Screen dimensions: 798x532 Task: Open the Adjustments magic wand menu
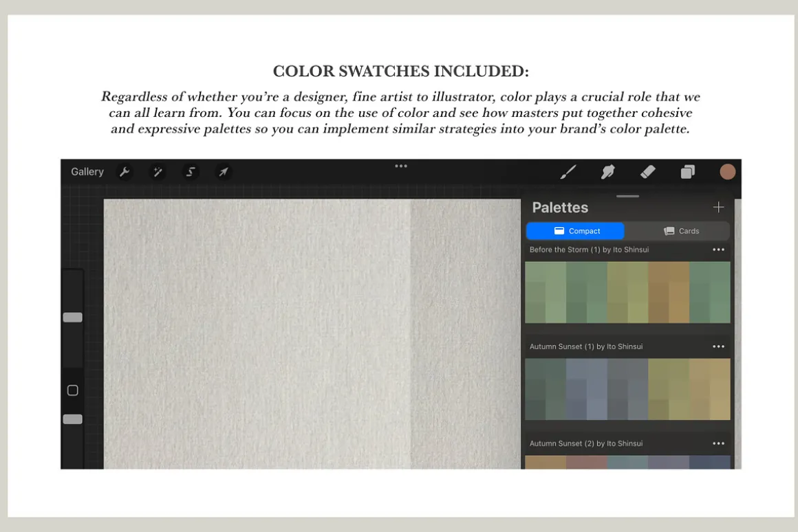[x=158, y=172]
